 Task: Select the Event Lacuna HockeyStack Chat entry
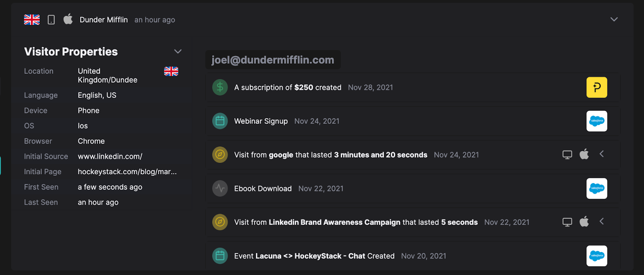(314, 256)
